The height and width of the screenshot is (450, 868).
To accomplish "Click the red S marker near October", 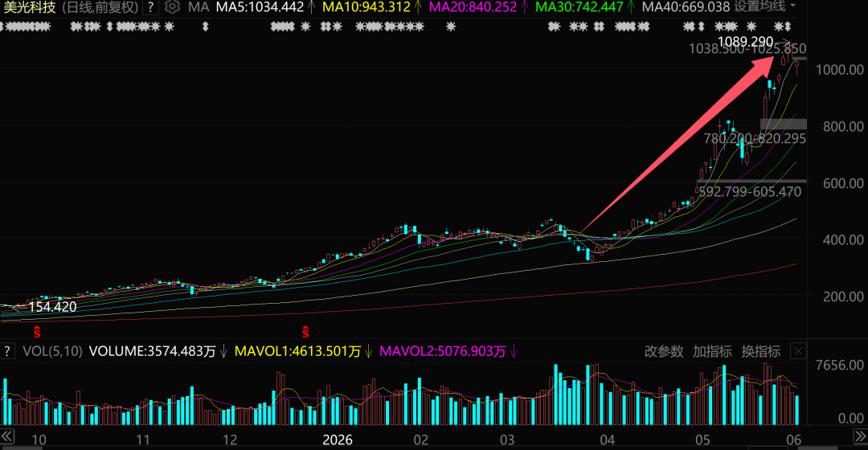I will 37,332.
